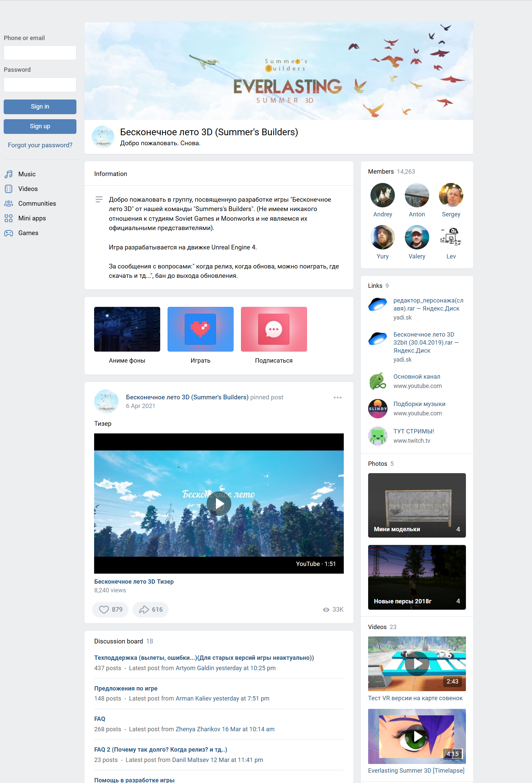
Task: Click the Подписаться chat bubble icon
Action: (x=274, y=329)
